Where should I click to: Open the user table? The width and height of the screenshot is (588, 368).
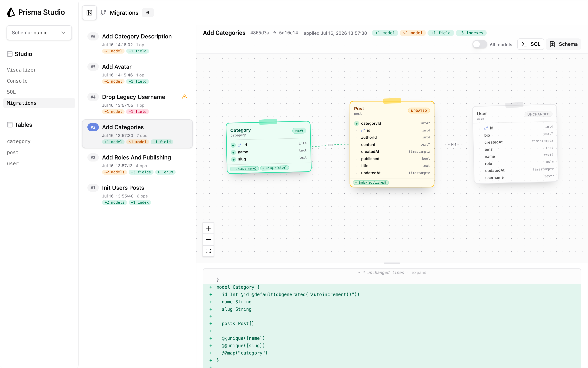pyautogui.click(x=13, y=164)
